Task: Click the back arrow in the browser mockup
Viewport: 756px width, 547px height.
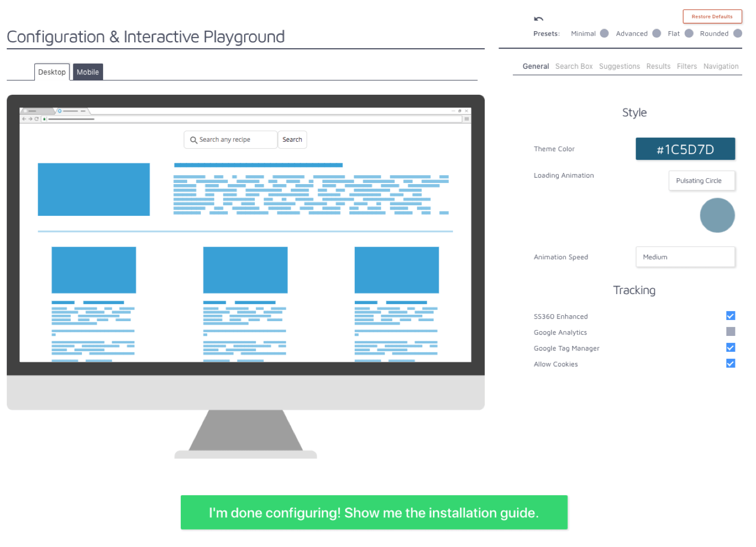Action: click(23, 118)
